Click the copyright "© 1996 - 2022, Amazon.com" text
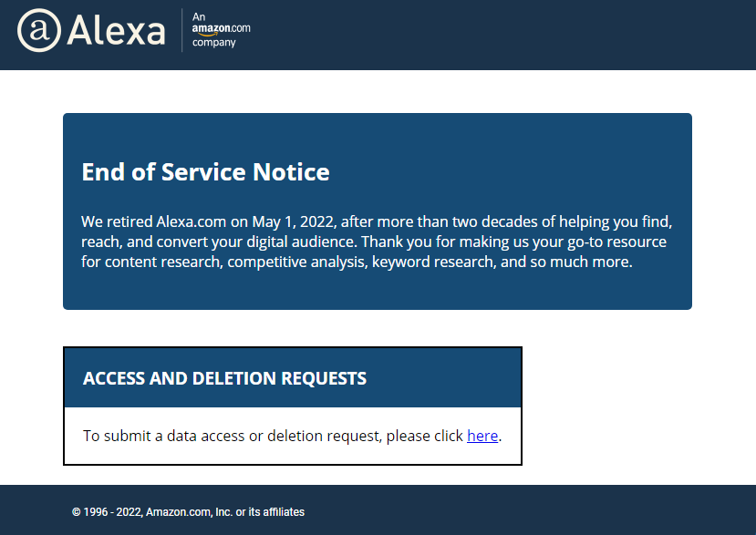The height and width of the screenshot is (535, 756). coord(188,512)
